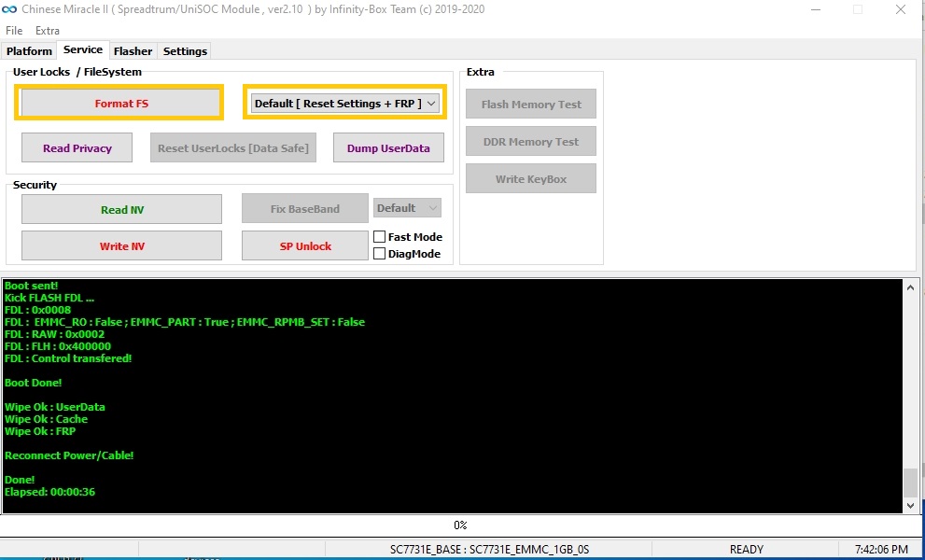Click the 0% progress bar
This screenshot has width=925, height=560.
point(460,525)
